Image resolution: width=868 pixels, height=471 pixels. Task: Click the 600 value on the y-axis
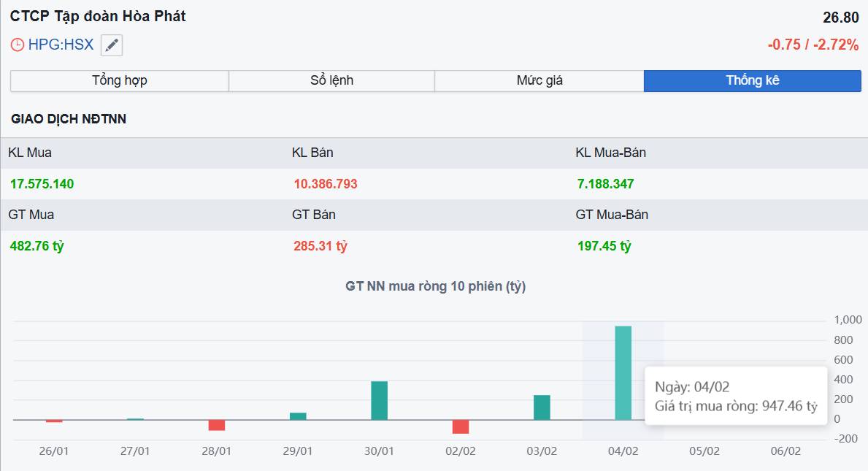(844, 360)
